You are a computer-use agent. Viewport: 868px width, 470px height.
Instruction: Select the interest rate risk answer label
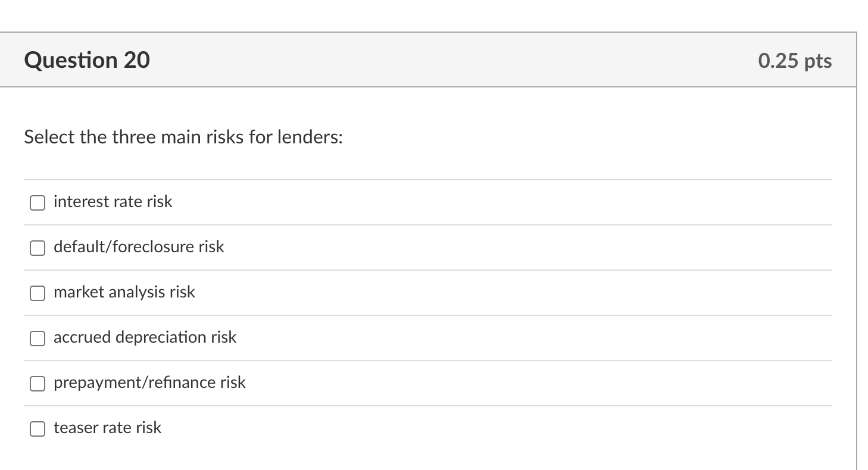pos(113,202)
